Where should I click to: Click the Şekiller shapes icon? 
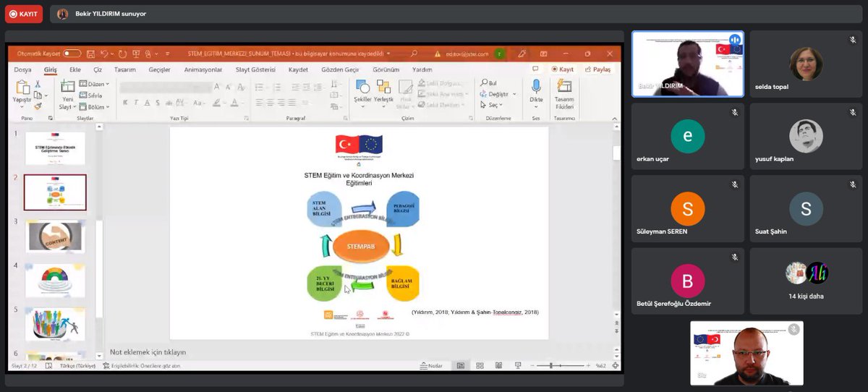pyautogui.click(x=362, y=86)
